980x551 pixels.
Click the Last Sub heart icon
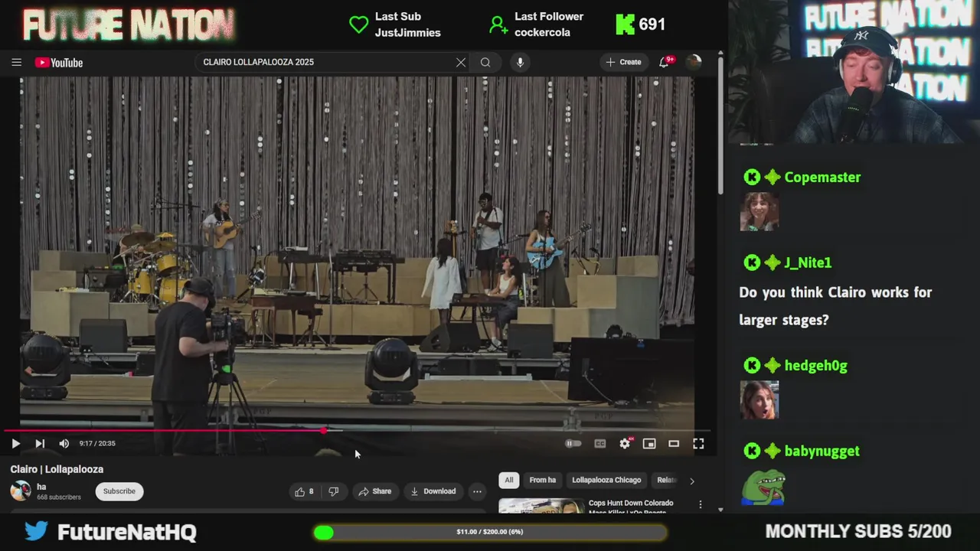pos(358,25)
